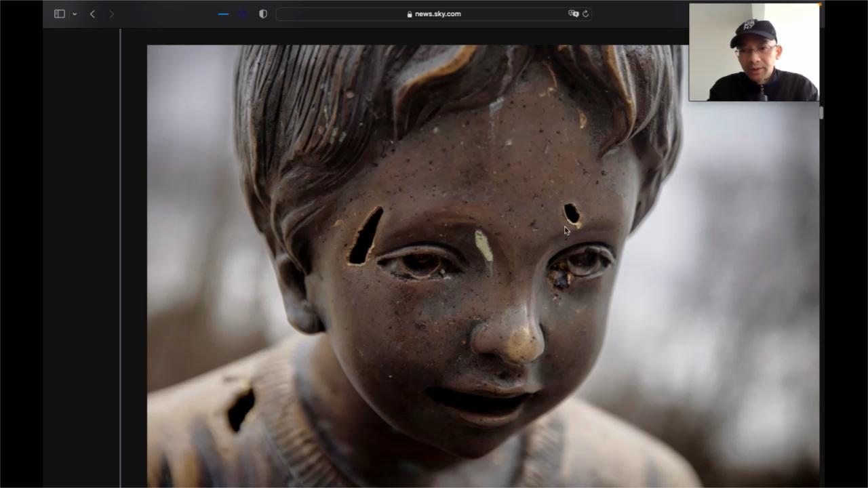Open the sidebar tab group dropdown arrow

click(x=74, y=14)
